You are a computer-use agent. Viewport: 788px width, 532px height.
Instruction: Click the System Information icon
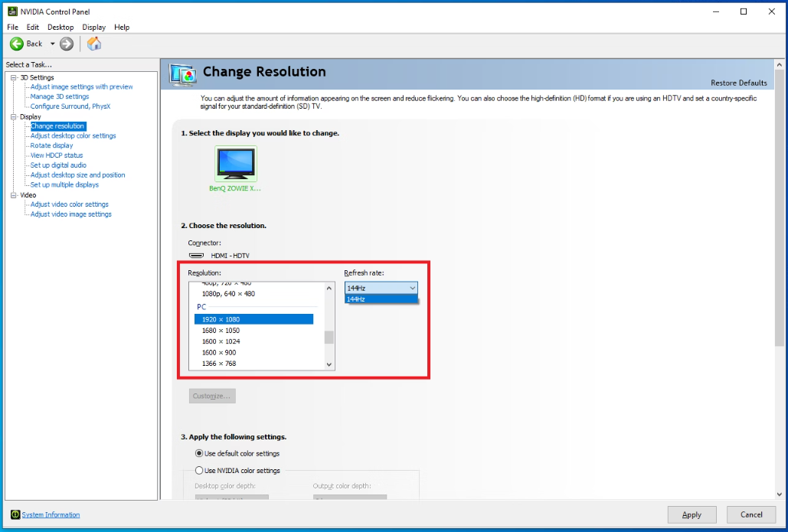15,514
